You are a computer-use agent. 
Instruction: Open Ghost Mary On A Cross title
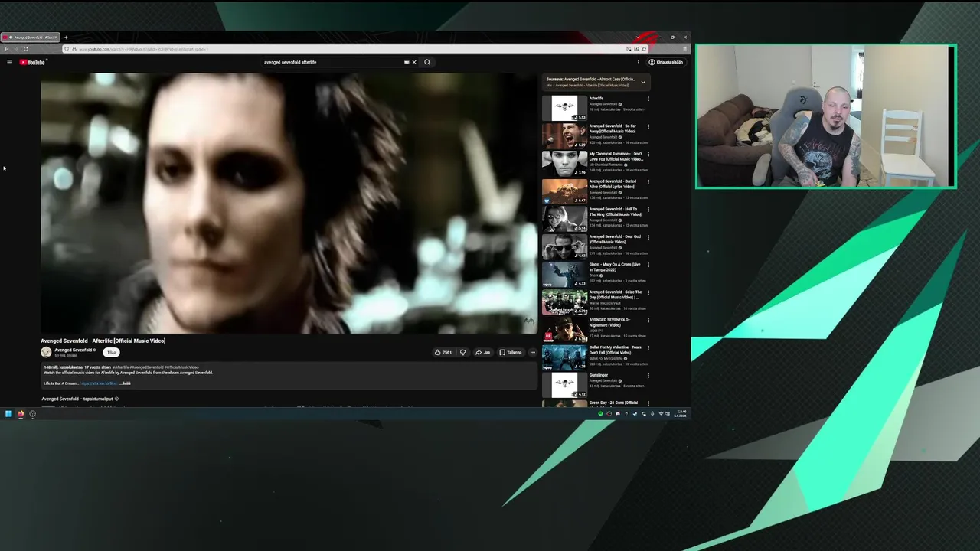coord(615,267)
